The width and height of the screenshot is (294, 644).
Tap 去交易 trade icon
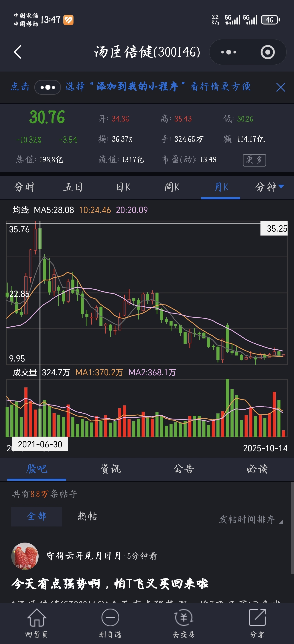pyautogui.click(x=184, y=623)
